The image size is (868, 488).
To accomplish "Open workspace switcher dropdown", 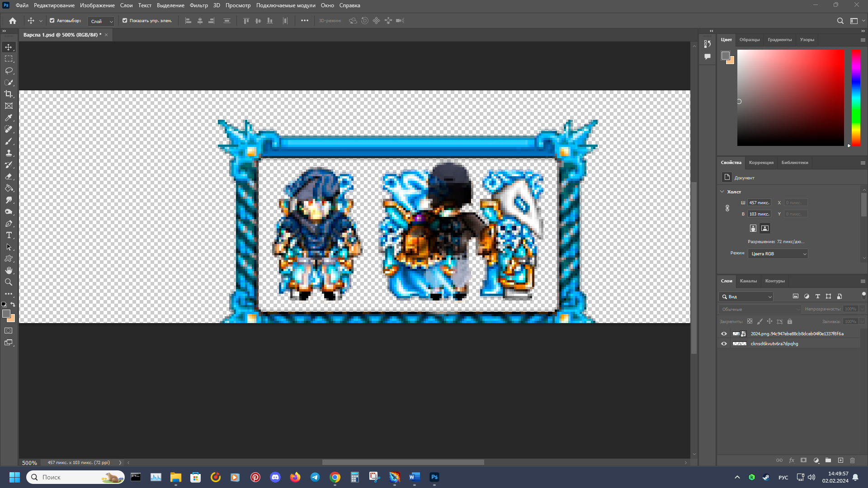I will point(856,21).
